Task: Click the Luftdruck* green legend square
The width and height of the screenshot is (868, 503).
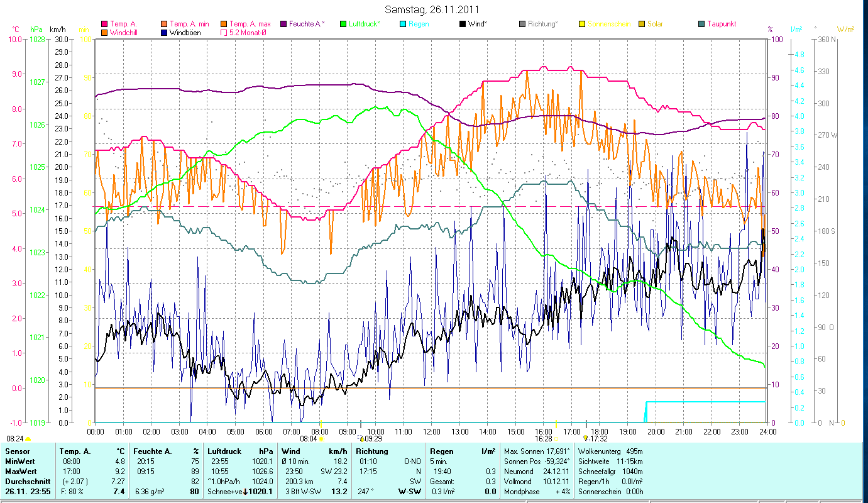Action: 343,24
